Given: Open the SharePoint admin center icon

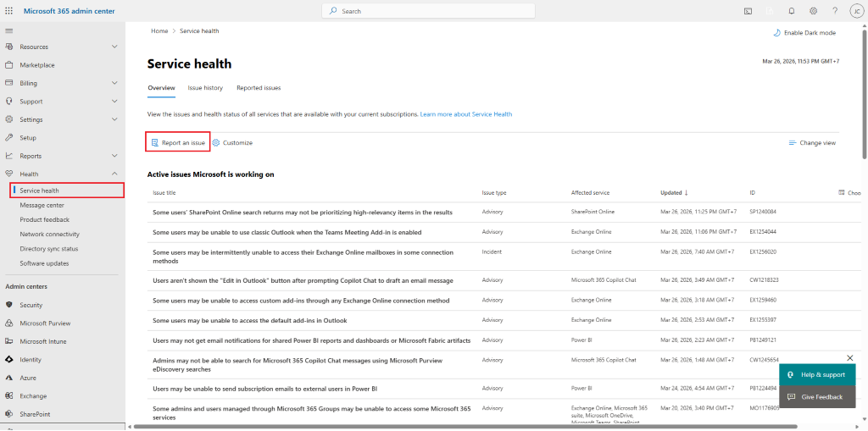Looking at the screenshot, I should pyautogui.click(x=8, y=414).
